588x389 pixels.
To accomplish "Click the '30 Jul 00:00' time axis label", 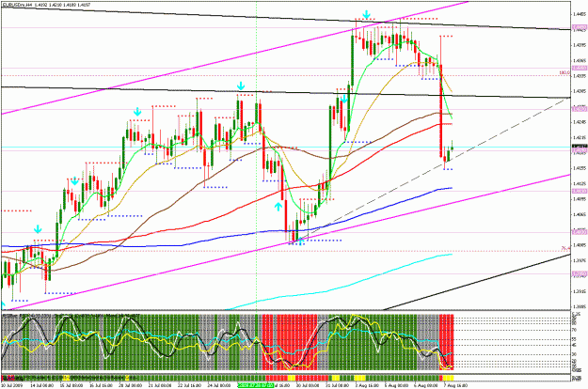I will tap(309, 385).
